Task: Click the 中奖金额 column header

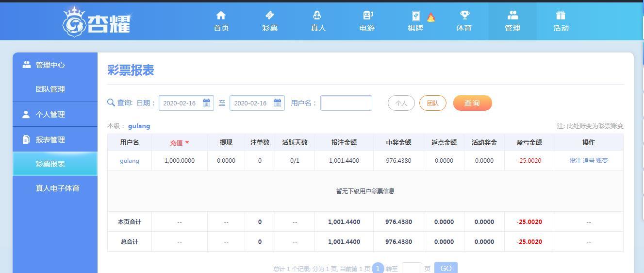Action: [x=398, y=142]
